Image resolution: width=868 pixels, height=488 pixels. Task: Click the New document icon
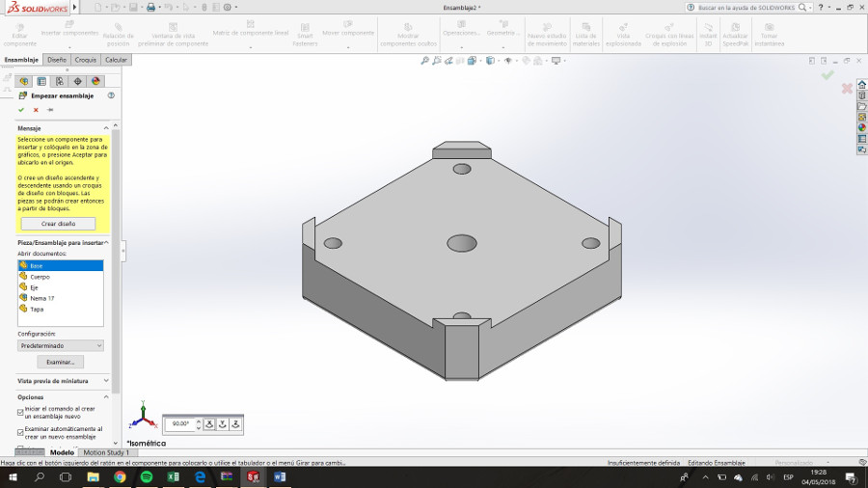(98, 7)
